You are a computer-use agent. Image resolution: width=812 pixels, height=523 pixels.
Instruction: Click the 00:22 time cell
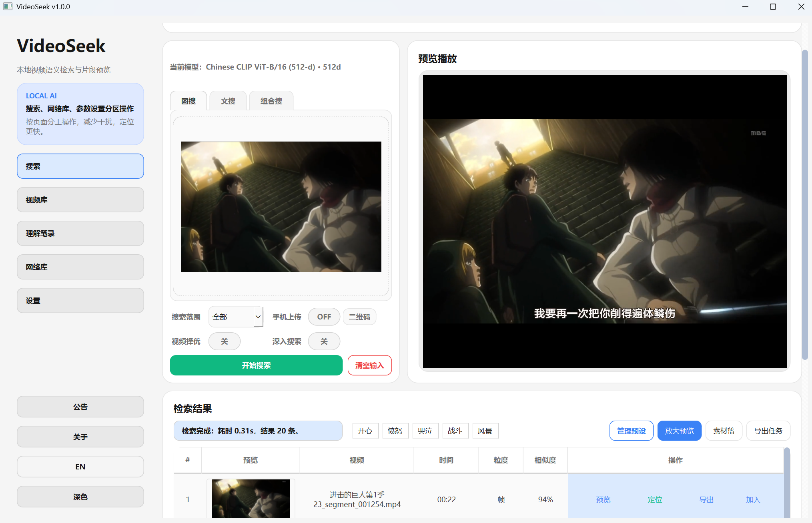pos(446,499)
